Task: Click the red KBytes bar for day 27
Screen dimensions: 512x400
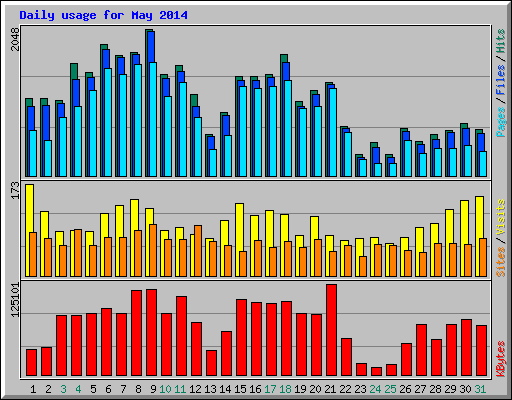Action: pyautogui.click(x=421, y=350)
